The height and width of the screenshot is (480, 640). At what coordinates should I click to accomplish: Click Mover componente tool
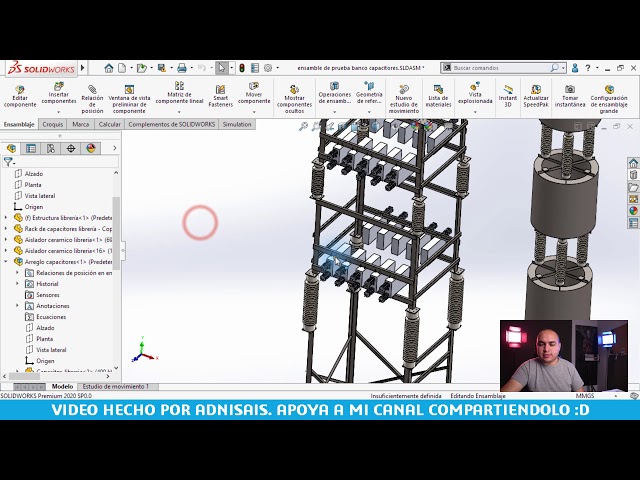click(253, 93)
